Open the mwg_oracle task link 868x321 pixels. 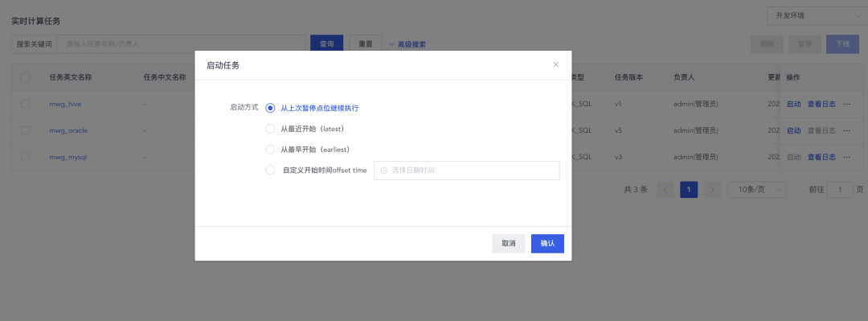(68, 131)
